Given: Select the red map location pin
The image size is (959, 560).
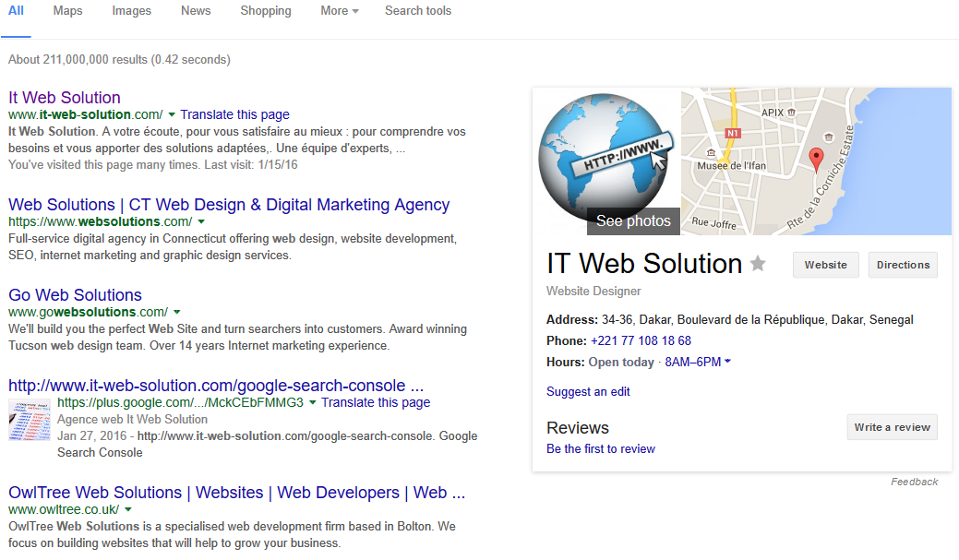Looking at the screenshot, I should 816,160.
